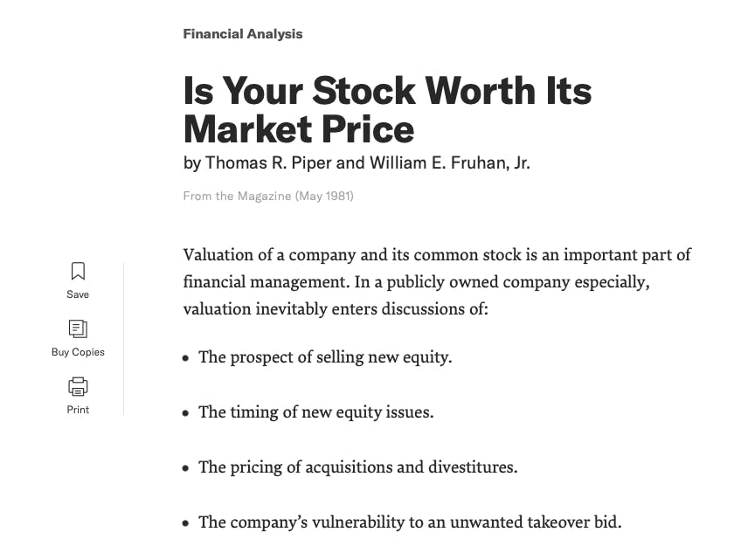Image resolution: width=748 pixels, height=560 pixels.
Task: Choose the Print label in sidebar
Action: tap(78, 410)
